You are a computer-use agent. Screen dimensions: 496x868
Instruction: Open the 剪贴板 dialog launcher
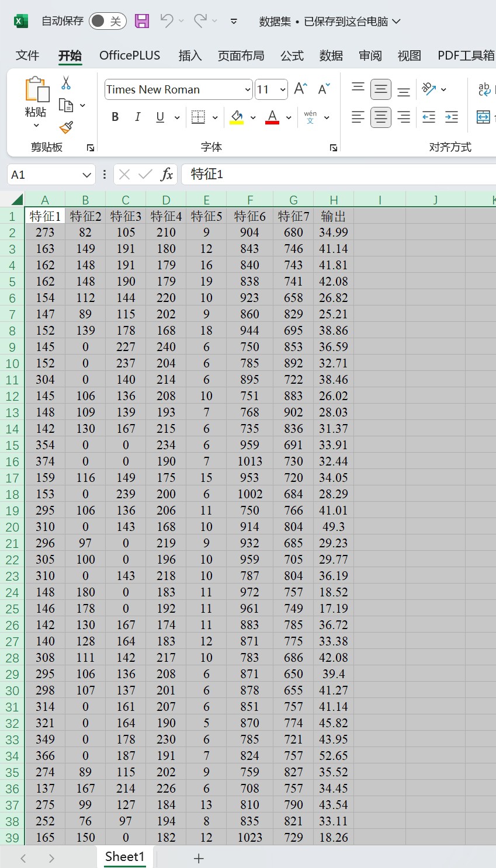[x=91, y=148]
